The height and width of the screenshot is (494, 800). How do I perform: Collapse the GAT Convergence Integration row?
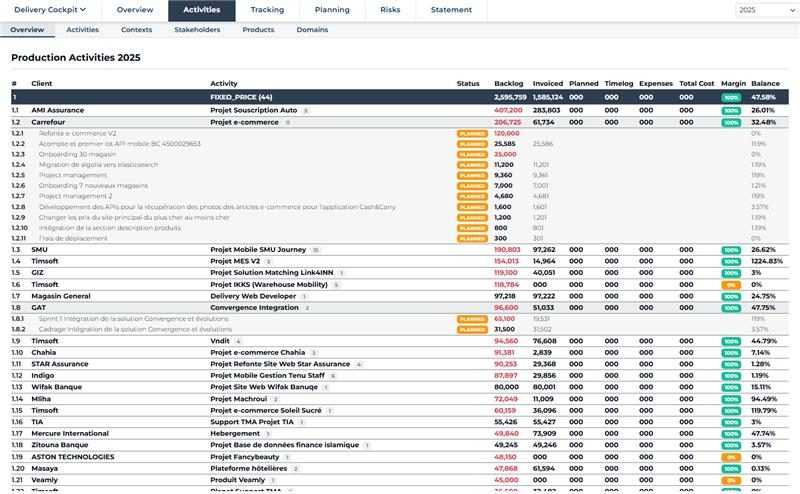pos(399,308)
